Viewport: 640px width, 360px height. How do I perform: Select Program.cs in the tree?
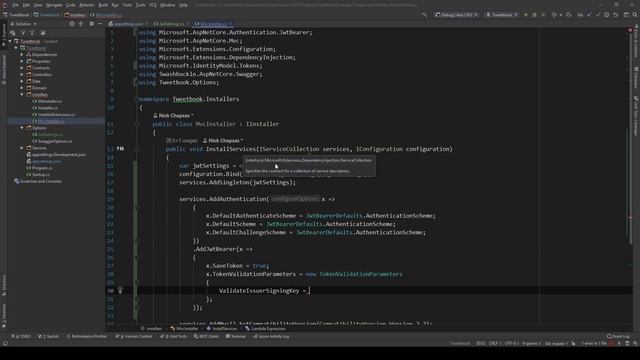[x=39, y=168]
